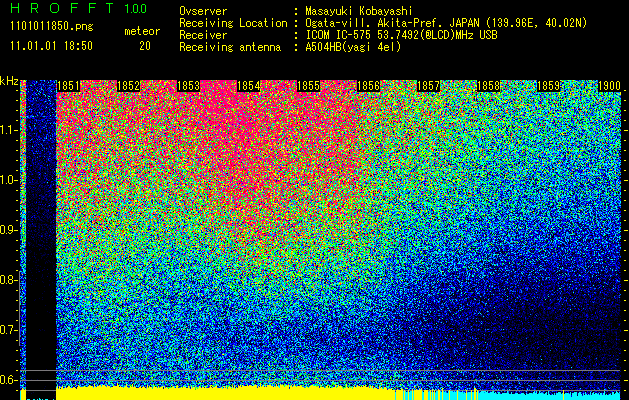Viewport: 629px width, 400px height.
Task: Click the Ovserver field label
Action: (x=203, y=11)
